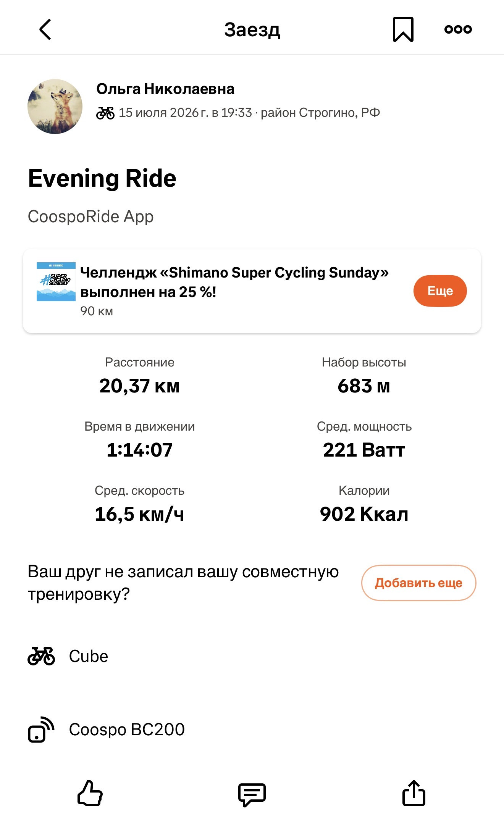Tap the orange Еще button
The height and width of the screenshot is (833, 504).
point(440,291)
